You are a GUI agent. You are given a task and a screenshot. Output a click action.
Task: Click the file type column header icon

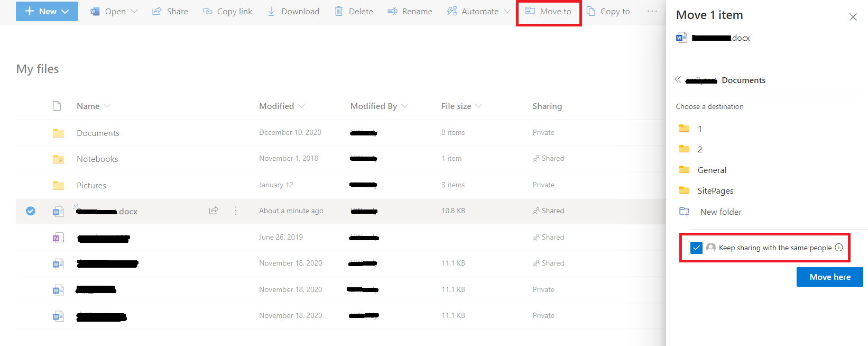coord(57,106)
